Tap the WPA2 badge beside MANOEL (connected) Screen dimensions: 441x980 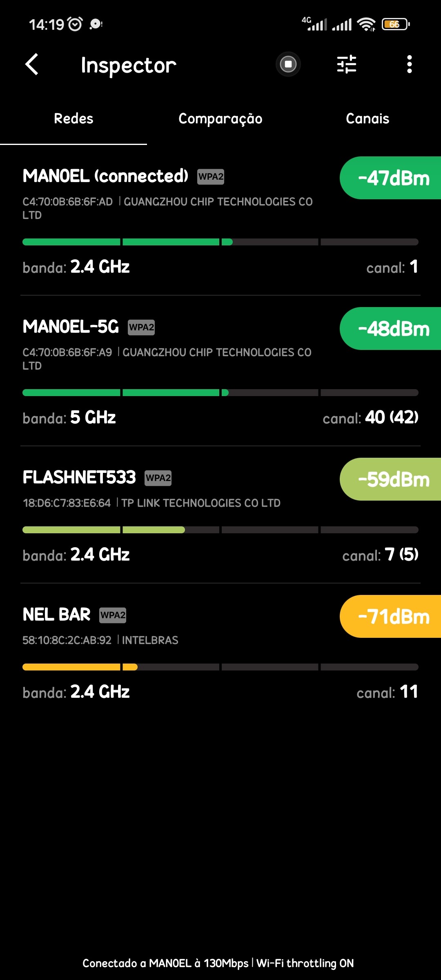pyautogui.click(x=211, y=177)
